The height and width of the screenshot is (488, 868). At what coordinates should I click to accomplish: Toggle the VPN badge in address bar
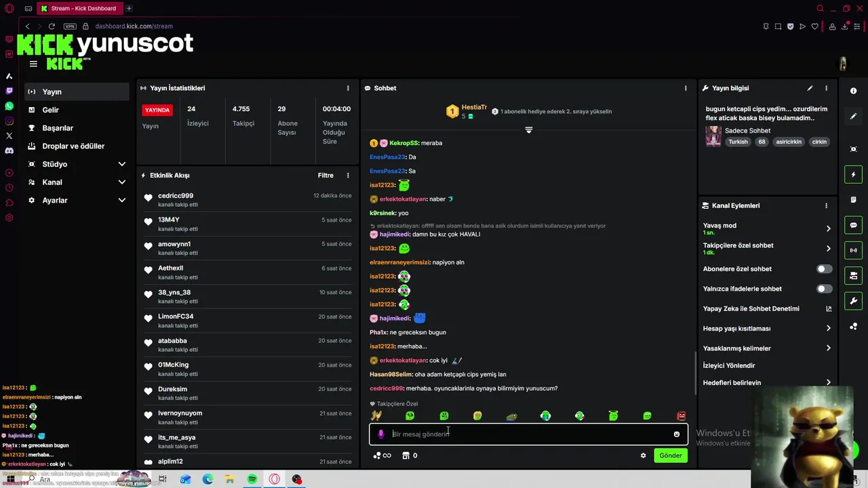[70, 26]
